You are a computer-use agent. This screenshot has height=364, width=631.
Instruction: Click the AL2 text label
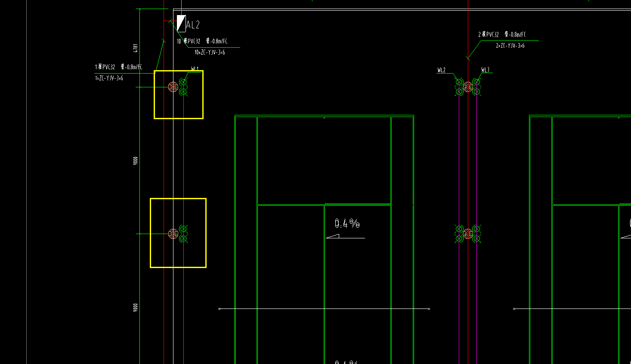pyautogui.click(x=193, y=25)
